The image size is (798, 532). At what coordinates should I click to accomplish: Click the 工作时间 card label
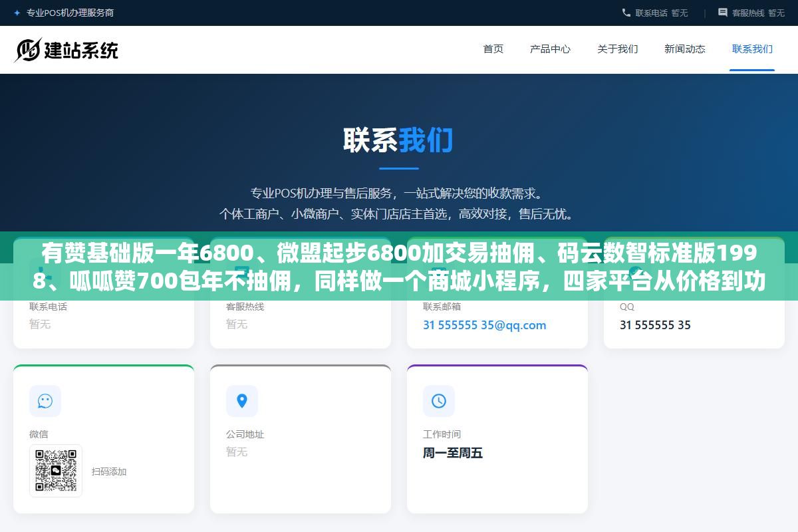coord(442,434)
